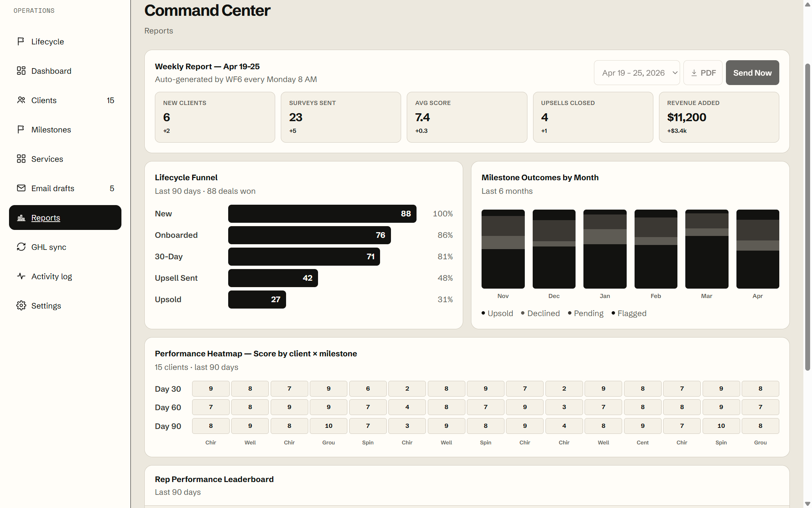Click the Pending legend label

point(589,313)
